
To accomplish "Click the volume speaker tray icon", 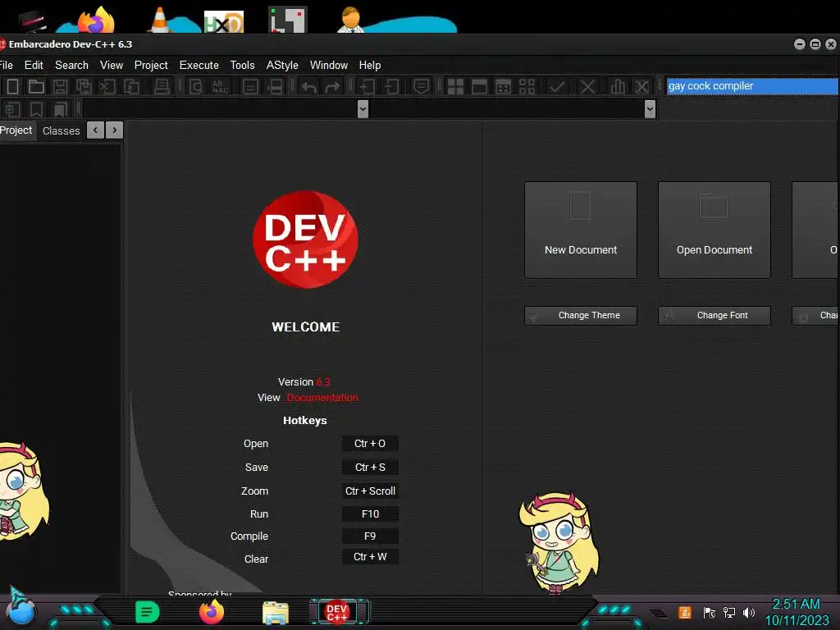I will (749, 612).
